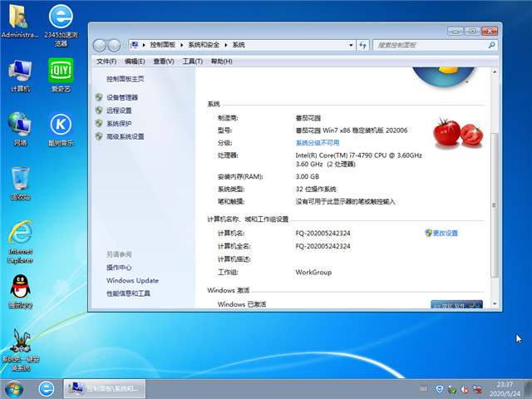Viewport: 532px width, 399px height.
Task: Launch the 爱奇艺 desktop icon
Action: [x=61, y=76]
